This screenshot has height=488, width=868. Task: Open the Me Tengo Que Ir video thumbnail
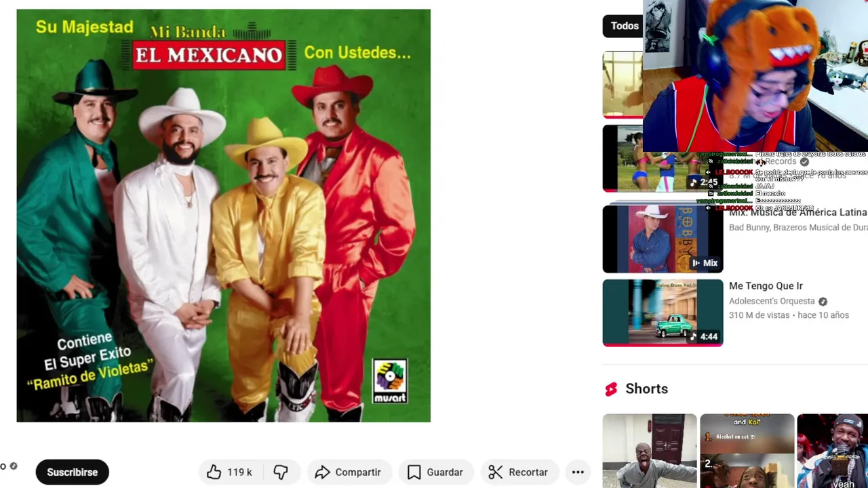(x=663, y=312)
